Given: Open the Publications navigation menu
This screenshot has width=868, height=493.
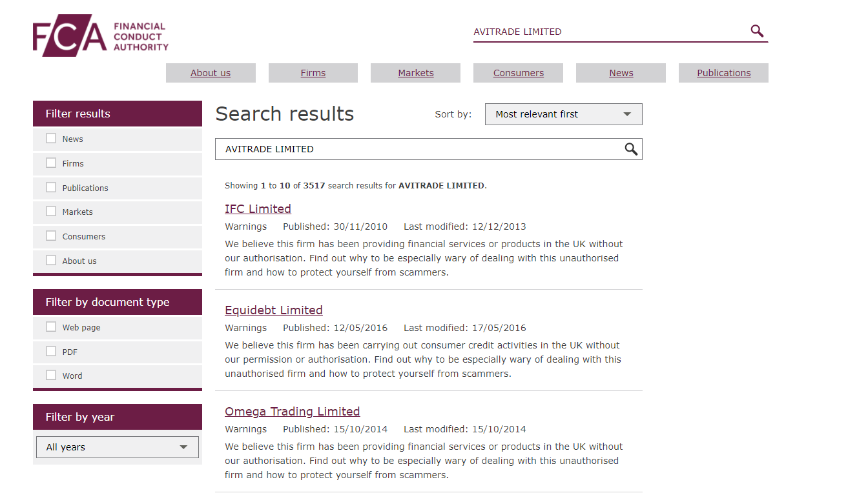Looking at the screenshot, I should click(x=724, y=73).
